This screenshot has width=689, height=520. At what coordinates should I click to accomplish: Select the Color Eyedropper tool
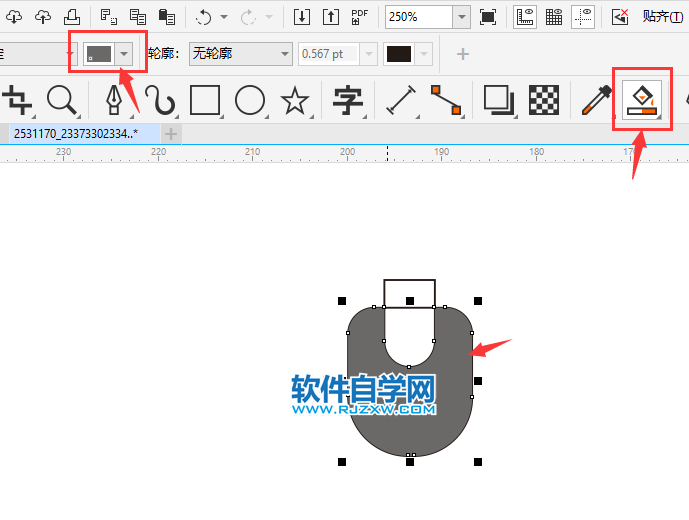596,100
